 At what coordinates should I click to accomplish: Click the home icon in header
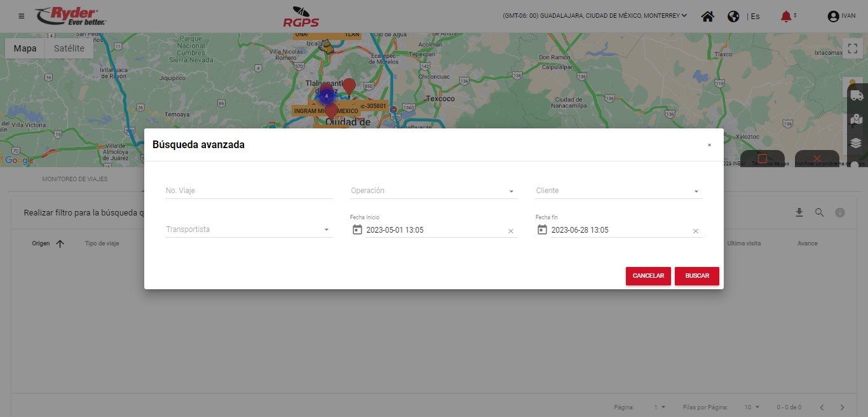[x=707, y=17]
